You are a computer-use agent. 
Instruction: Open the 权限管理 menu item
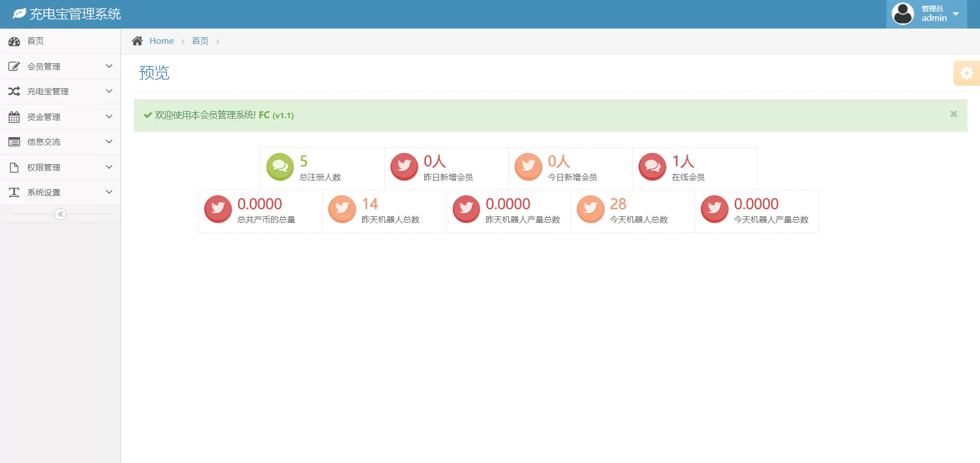[60, 167]
